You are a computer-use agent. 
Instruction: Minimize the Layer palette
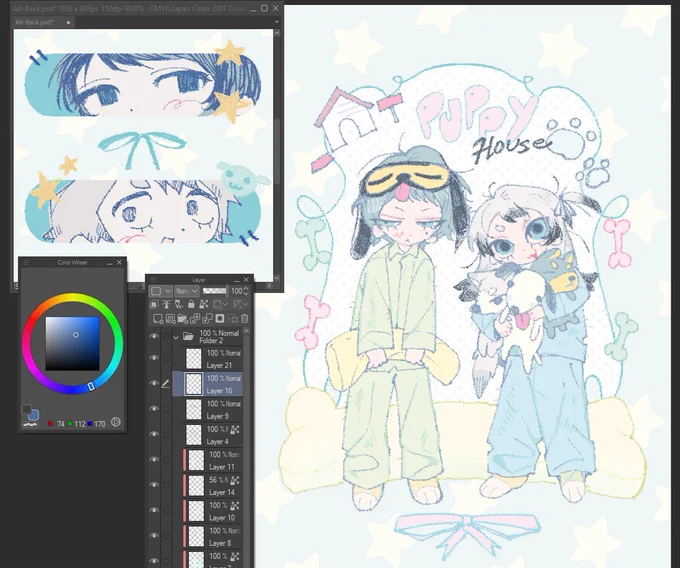237,281
